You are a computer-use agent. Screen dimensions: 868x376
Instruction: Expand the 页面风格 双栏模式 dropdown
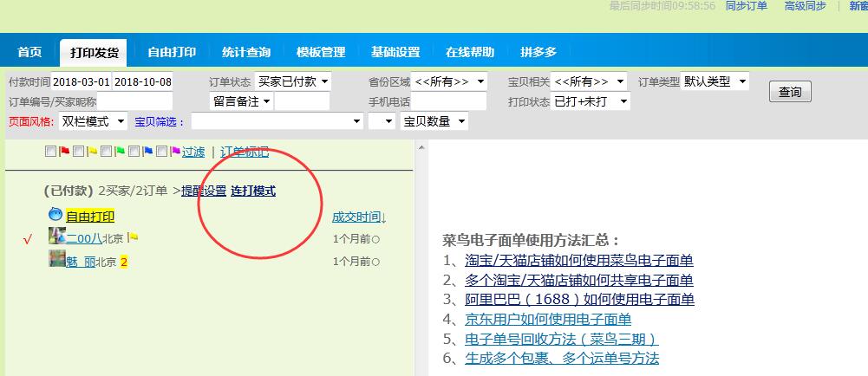tap(93, 121)
